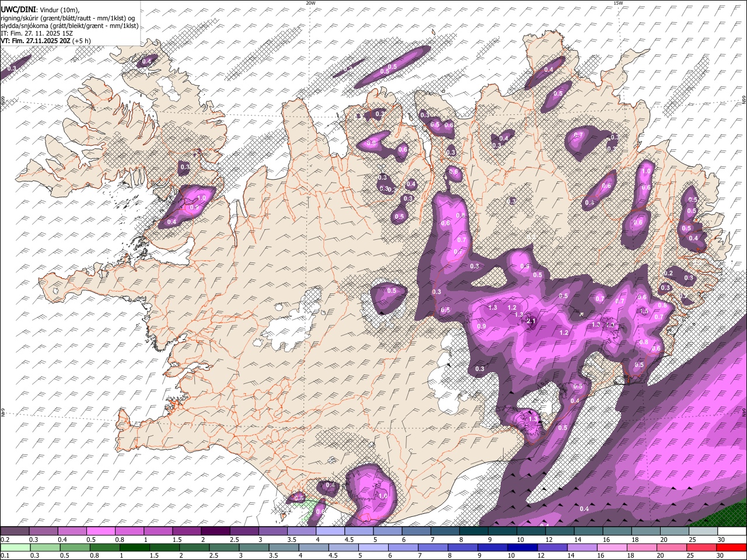Image resolution: width=747 pixels, height=560 pixels.
Task: Select upper legend swatch starting at 6
Action: pyautogui.click(x=416, y=531)
